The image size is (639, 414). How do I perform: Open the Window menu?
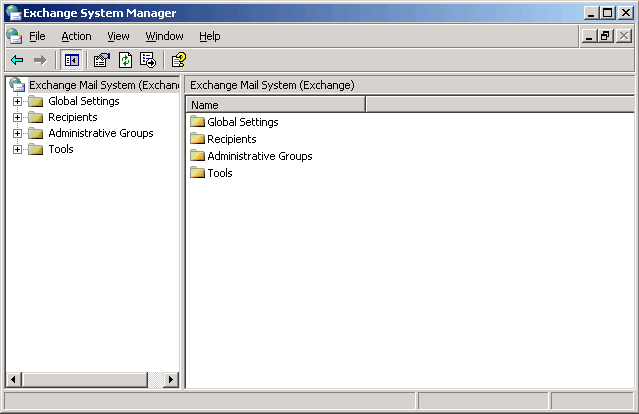(x=164, y=36)
